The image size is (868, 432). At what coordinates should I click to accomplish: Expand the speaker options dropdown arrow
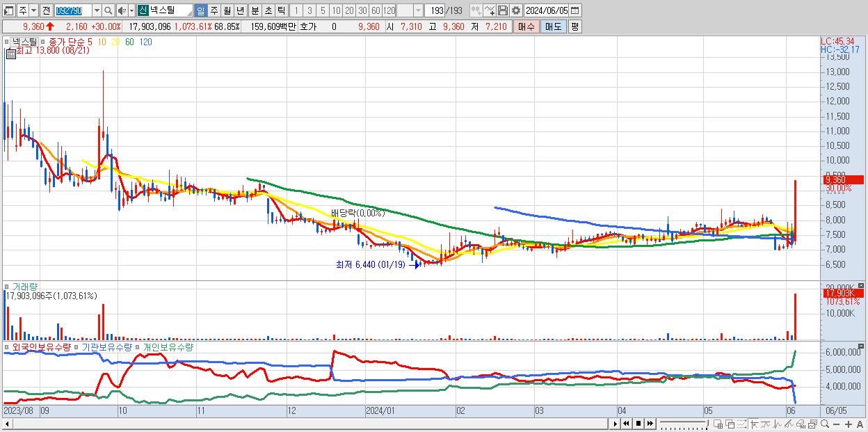(131, 10)
